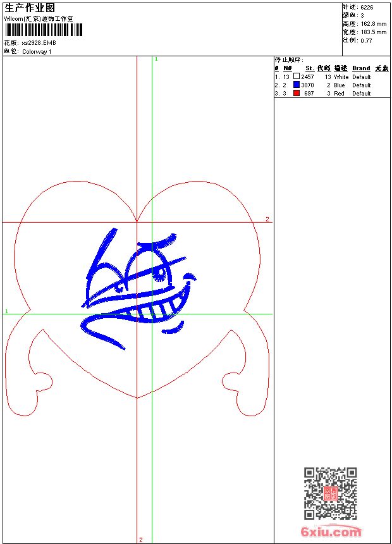This screenshot has height=544, width=392.
Task: Click the Red description text
Action: click(339, 94)
